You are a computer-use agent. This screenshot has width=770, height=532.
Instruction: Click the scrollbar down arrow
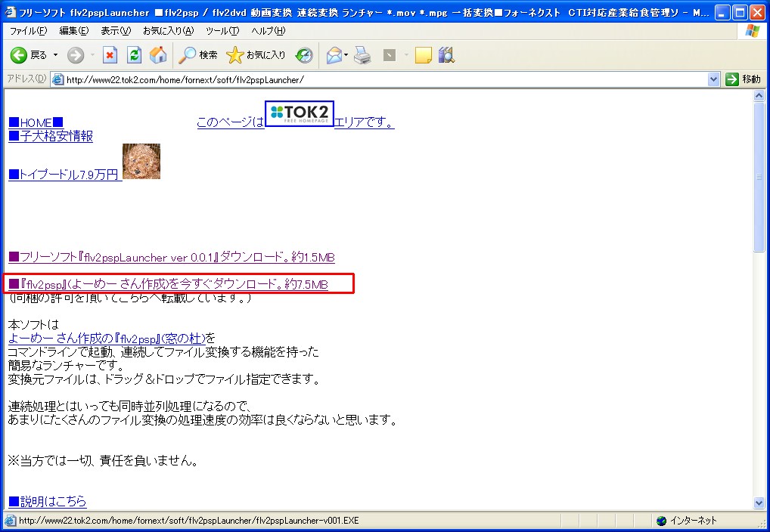coord(759,503)
